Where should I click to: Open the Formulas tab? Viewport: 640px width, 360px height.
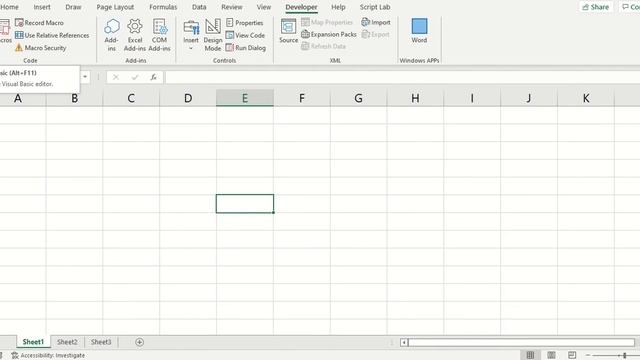(x=163, y=7)
